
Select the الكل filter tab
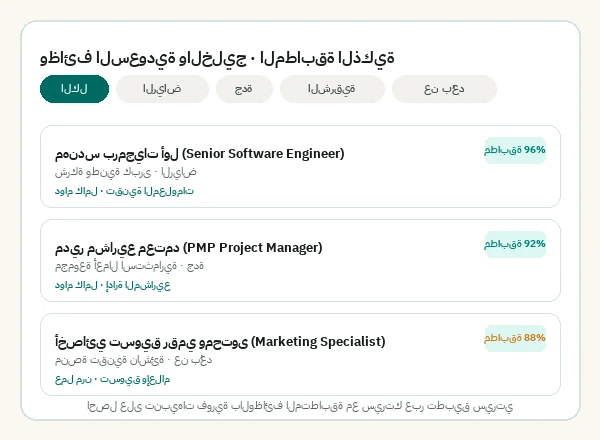tap(74, 89)
